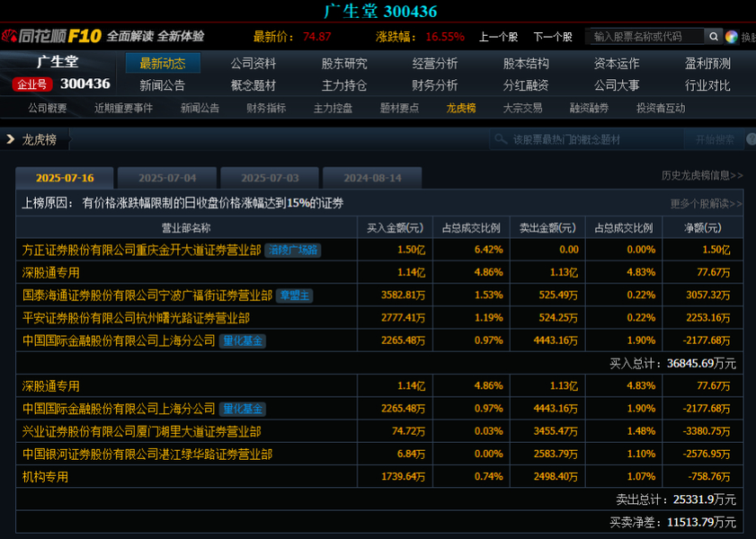Open the 公司资料 menu item
The height and width of the screenshot is (539, 756).
coord(253,64)
